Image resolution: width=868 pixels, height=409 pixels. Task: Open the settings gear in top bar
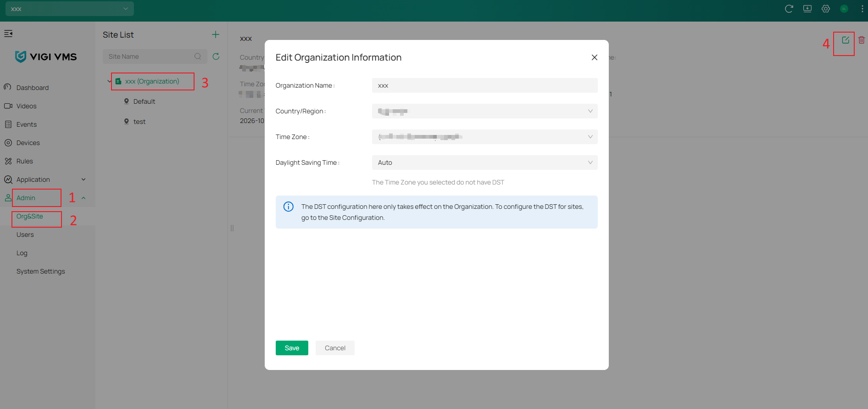coord(826,9)
